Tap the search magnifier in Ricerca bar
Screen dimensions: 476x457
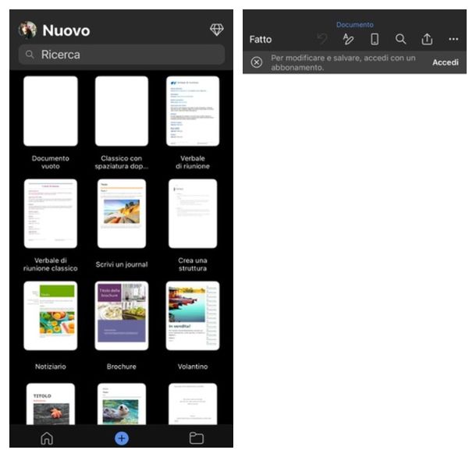pos(30,55)
